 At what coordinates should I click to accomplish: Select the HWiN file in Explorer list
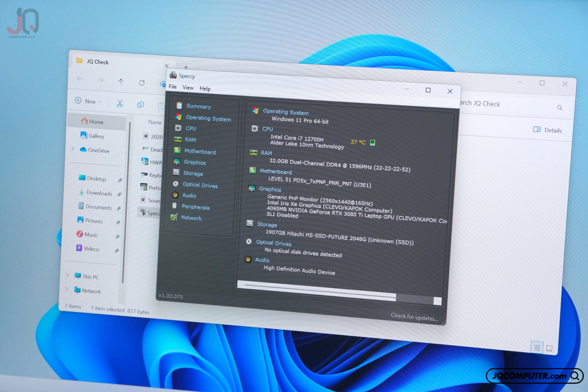(152, 162)
